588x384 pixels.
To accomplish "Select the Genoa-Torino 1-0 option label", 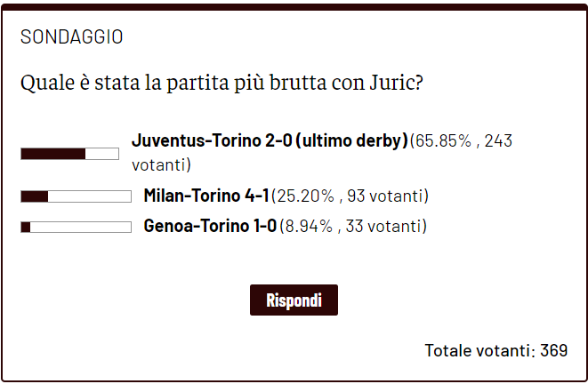I will pyautogui.click(x=210, y=227).
